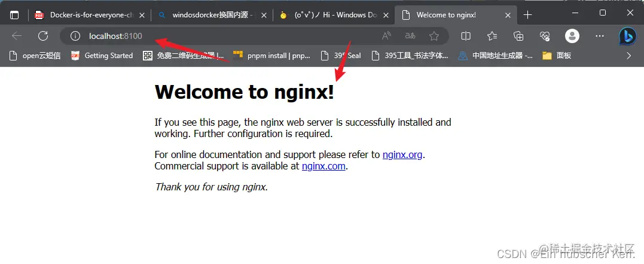Open the 395 Seal bookmark
This screenshot has height=264, width=644.
[341, 56]
